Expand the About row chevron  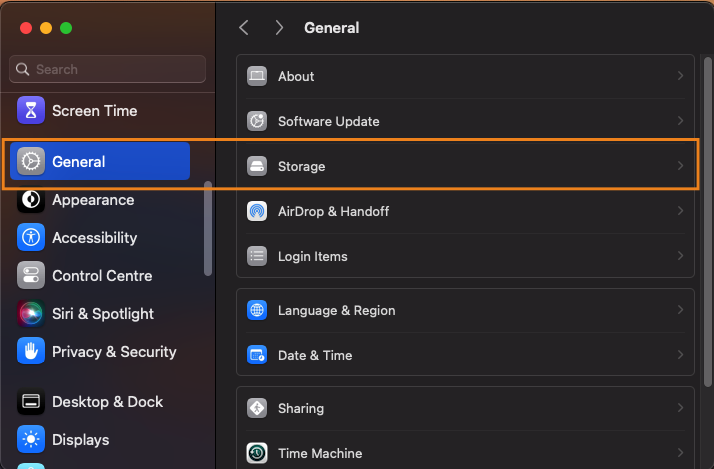coord(680,76)
